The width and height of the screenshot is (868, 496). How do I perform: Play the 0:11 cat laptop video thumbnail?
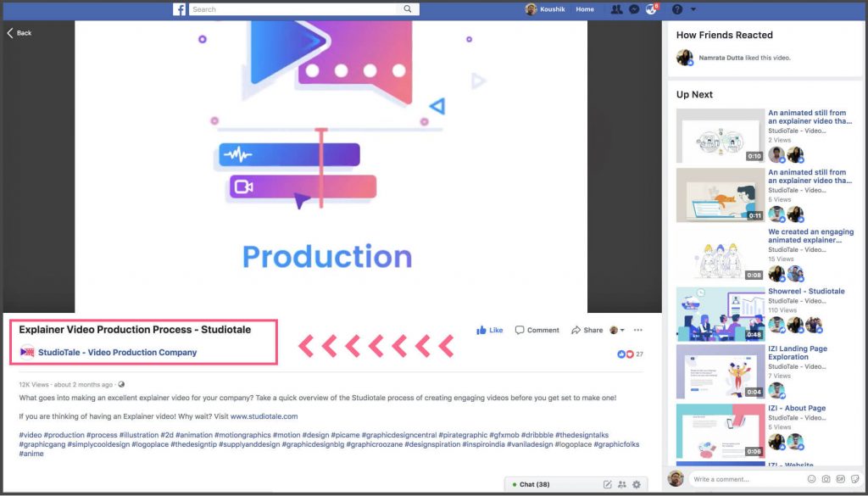tap(721, 195)
